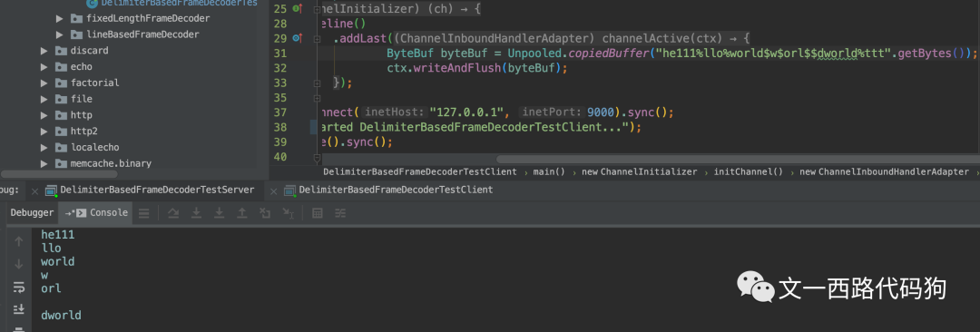Expand the fixedLengthFrameDecoder tree node
Viewport: 980px width, 332px height.
tap(60, 18)
